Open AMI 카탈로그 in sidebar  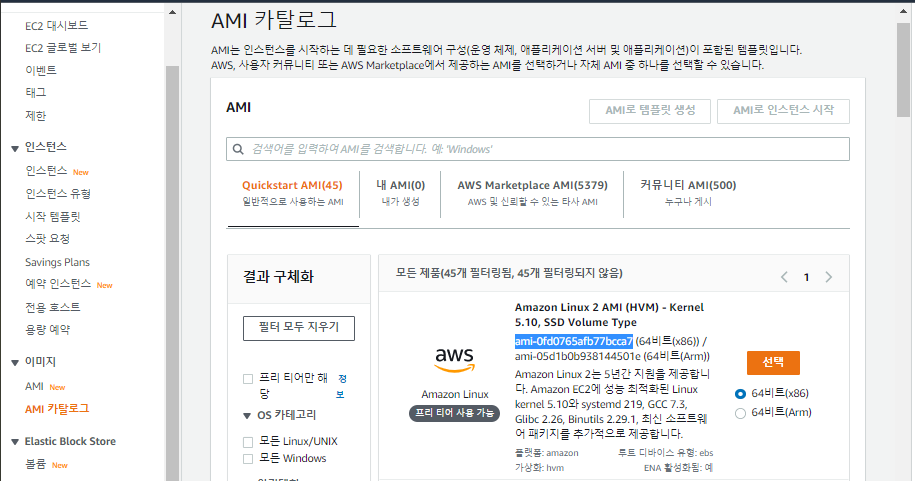57,409
